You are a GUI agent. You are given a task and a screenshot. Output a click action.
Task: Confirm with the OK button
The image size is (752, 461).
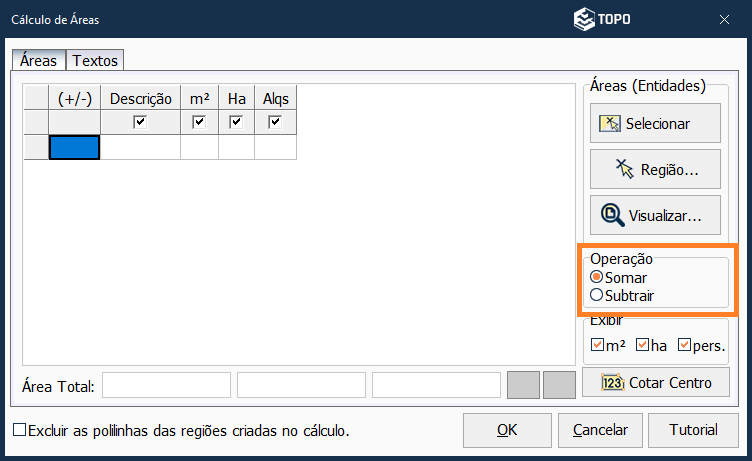click(x=507, y=430)
